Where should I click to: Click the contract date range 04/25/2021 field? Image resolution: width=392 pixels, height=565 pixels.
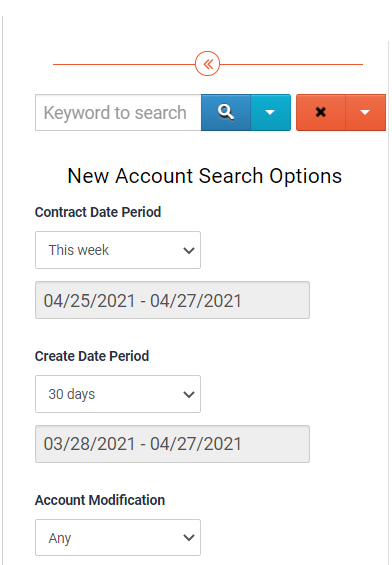[x=172, y=300]
